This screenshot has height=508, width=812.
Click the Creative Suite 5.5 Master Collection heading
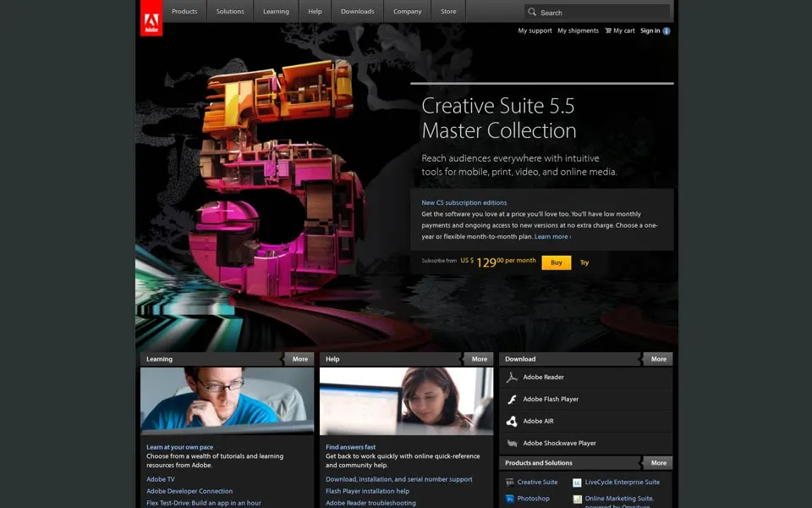point(499,119)
